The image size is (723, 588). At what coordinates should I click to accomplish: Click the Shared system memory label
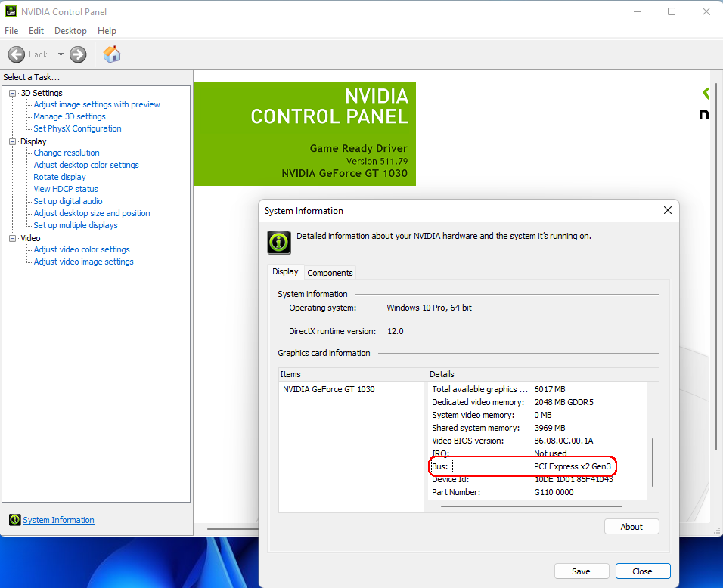476,428
